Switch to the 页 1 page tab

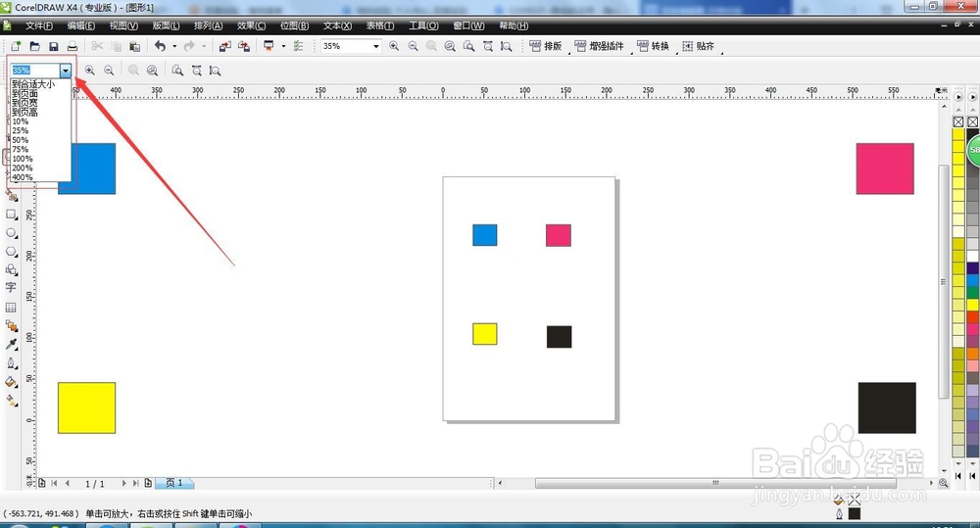click(174, 483)
